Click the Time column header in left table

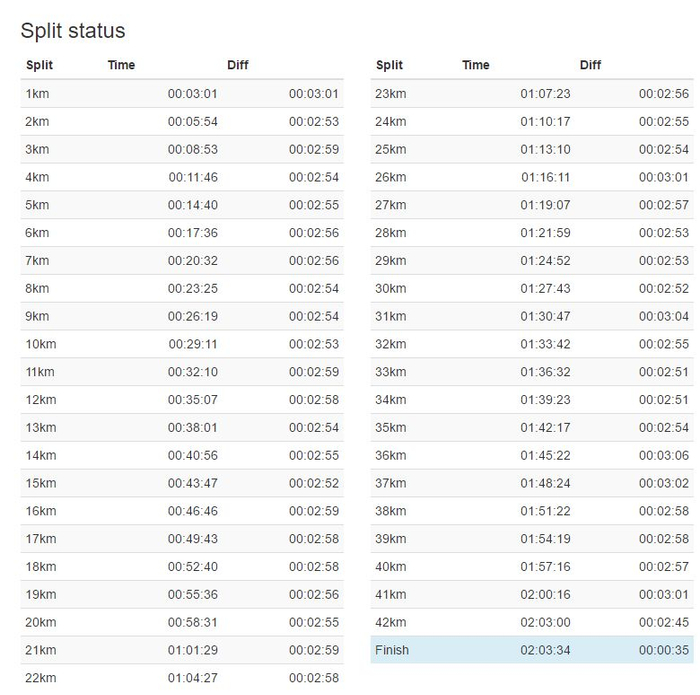(121, 65)
